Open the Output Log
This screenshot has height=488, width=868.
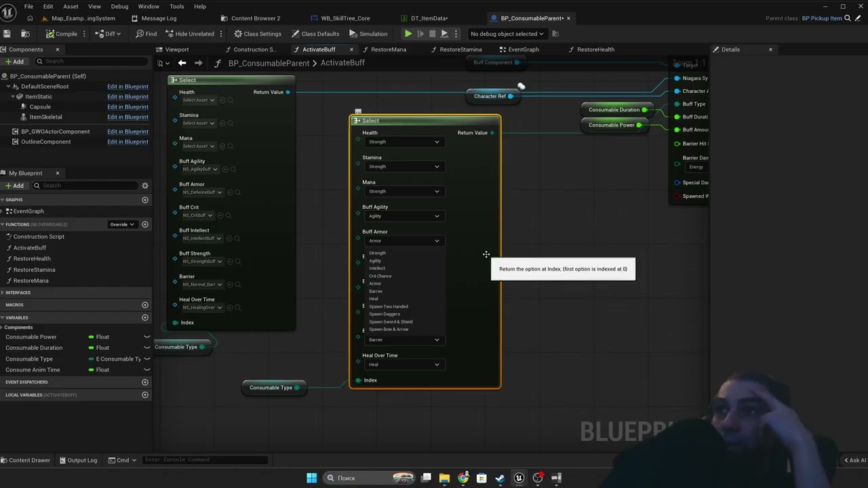click(x=78, y=460)
